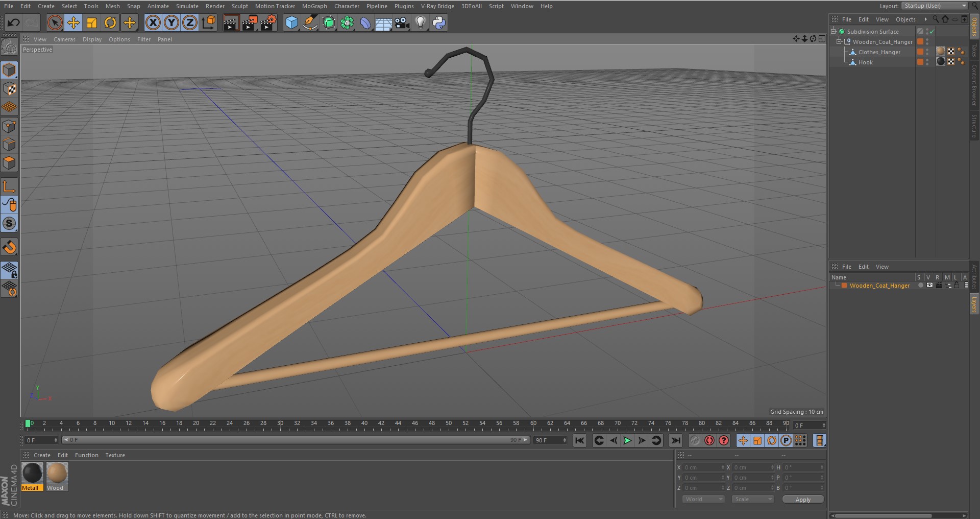Activate the Move tool
The image size is (980, 519).
click(x=73, y=22)
